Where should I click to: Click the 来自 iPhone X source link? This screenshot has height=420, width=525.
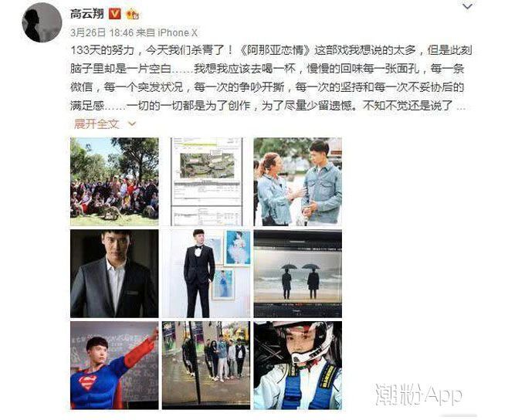point(168,32)
